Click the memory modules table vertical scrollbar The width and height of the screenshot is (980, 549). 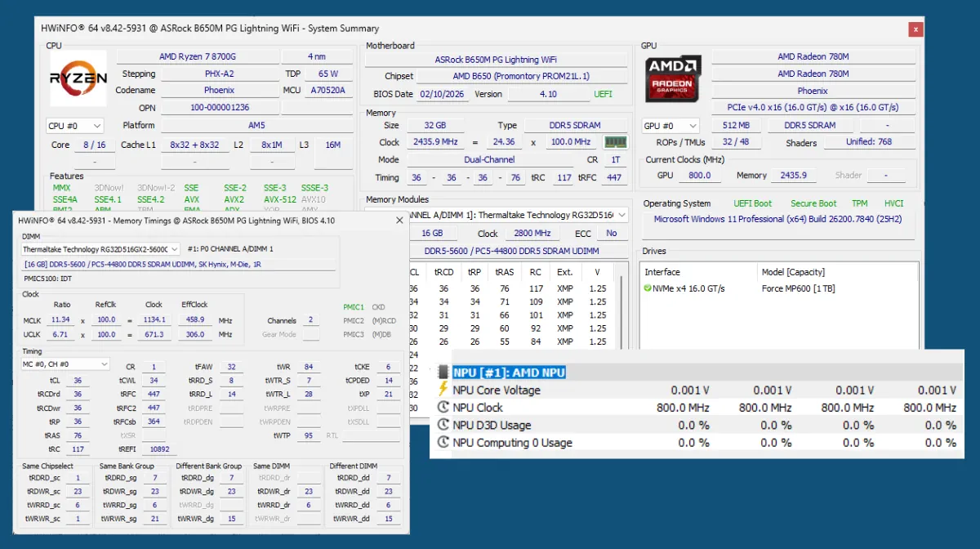(x=622, y=310)
